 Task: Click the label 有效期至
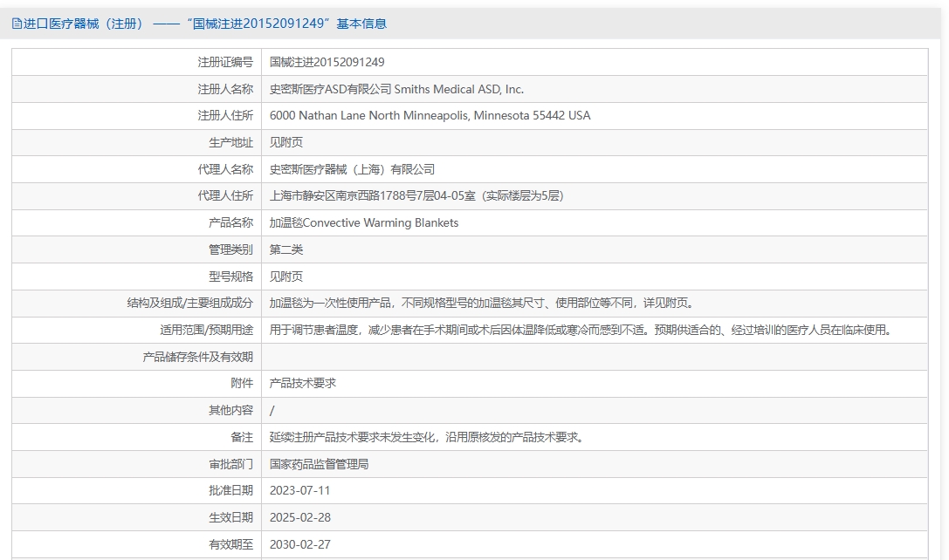coord(230,544)
